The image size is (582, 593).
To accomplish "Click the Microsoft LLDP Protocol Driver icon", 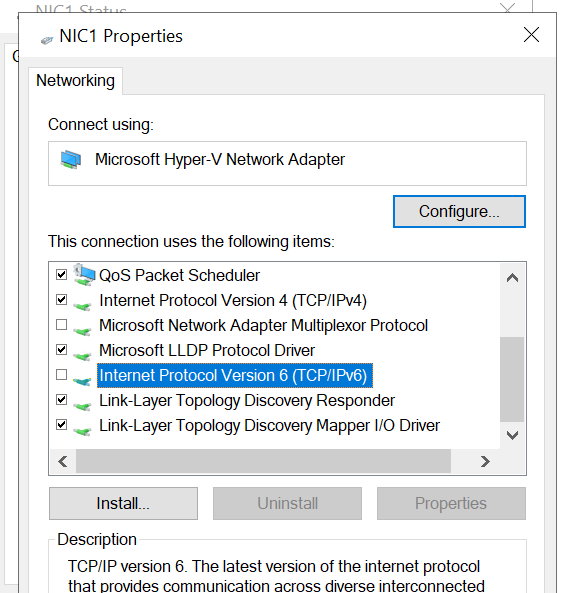I will 82,355.
